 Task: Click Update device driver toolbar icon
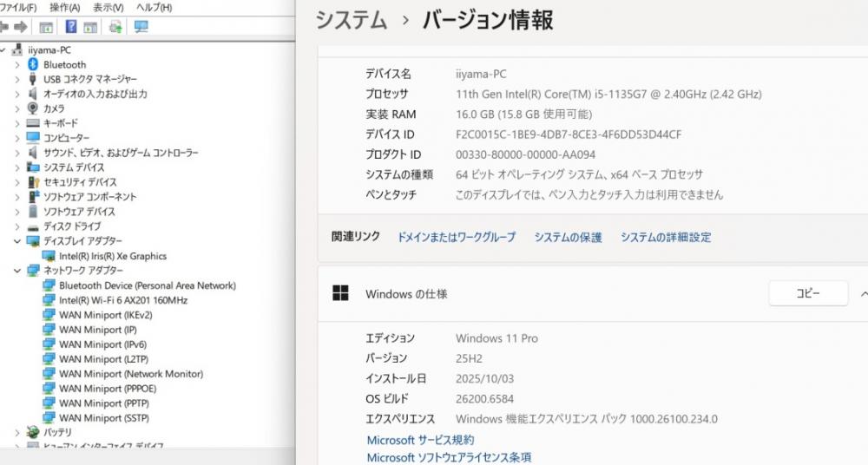click(115, 27)
